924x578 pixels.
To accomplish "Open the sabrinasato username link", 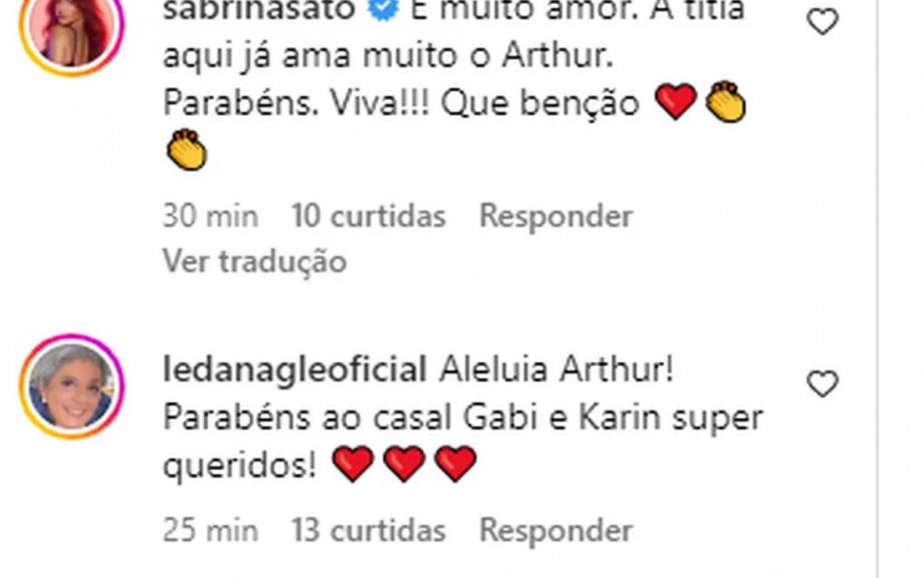I will (270, 9).
